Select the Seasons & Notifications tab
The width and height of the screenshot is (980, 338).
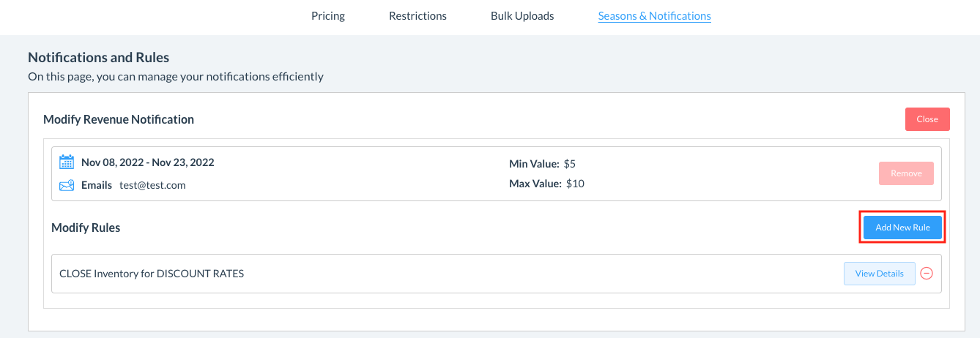click(654, 15)
